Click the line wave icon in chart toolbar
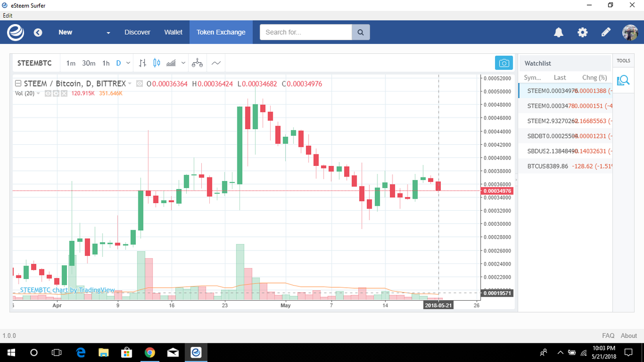 [x=216, y=63]
